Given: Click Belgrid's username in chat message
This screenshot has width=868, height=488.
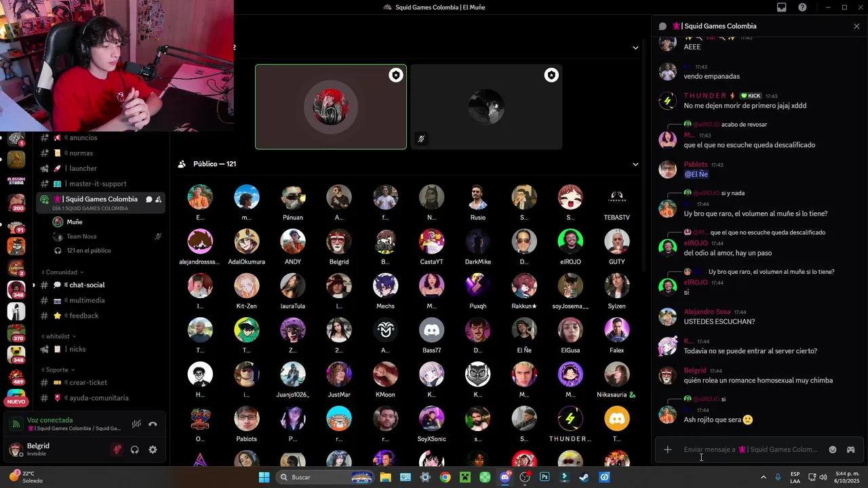Looking at the screenshot, I should pos(695,371).
